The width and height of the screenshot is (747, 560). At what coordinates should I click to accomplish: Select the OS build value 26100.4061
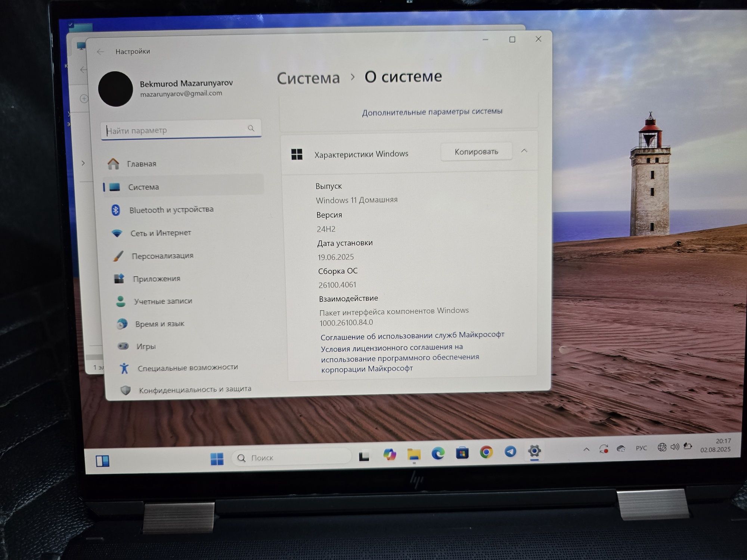[337, 285]
